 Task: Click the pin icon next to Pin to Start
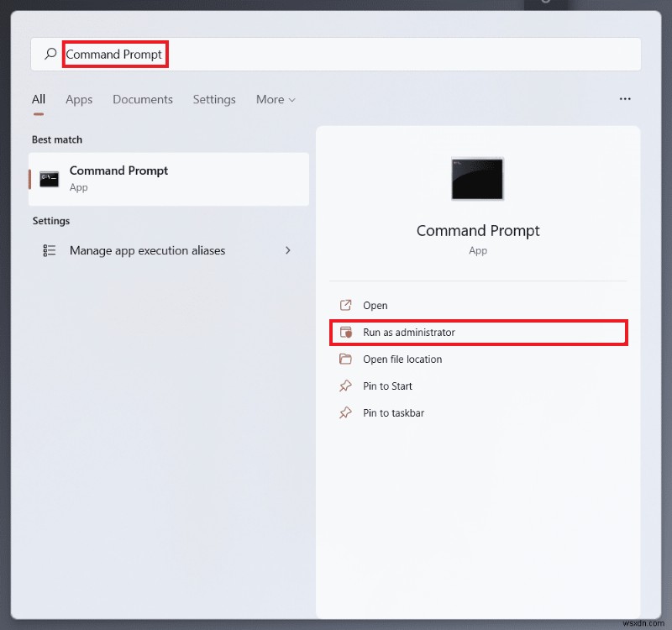tap(346, 386)
